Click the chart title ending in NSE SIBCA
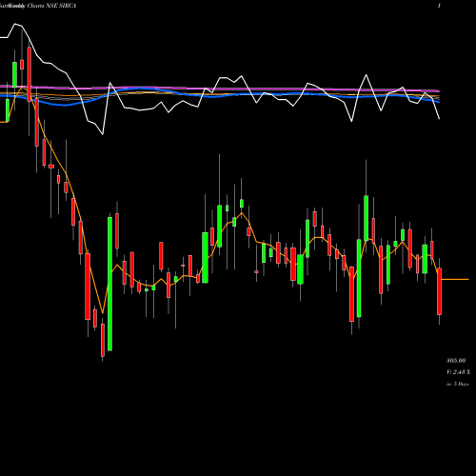476x476 pixels. click(x=38, y=6)
